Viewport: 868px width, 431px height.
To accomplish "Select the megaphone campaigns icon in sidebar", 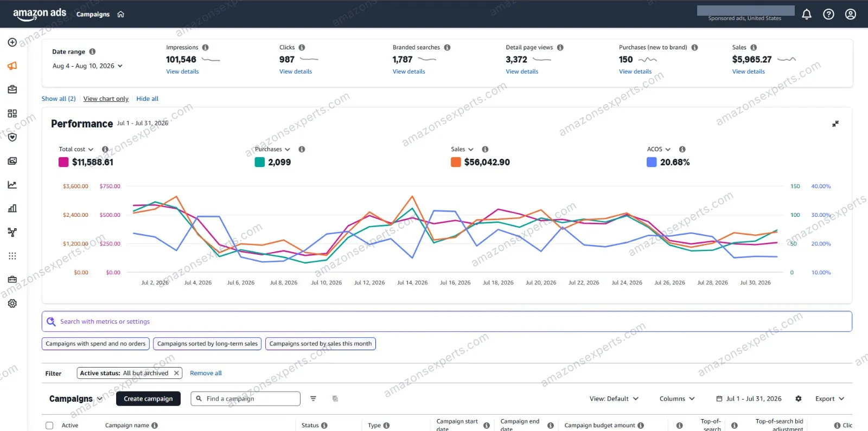I will (12, 66).
